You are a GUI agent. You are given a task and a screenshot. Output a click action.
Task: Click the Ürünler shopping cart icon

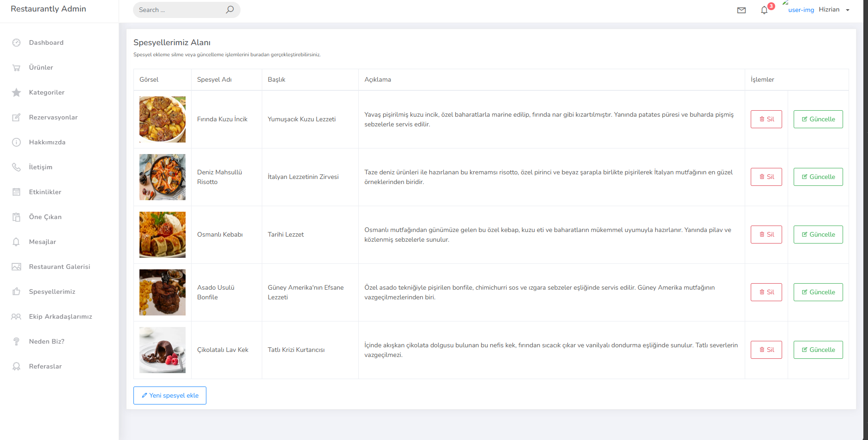pyautogui.click(x=17, y=67)
